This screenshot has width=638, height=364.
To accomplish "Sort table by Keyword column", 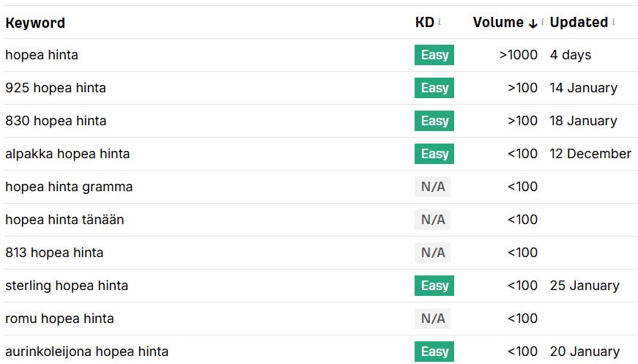I will point(35,23).
